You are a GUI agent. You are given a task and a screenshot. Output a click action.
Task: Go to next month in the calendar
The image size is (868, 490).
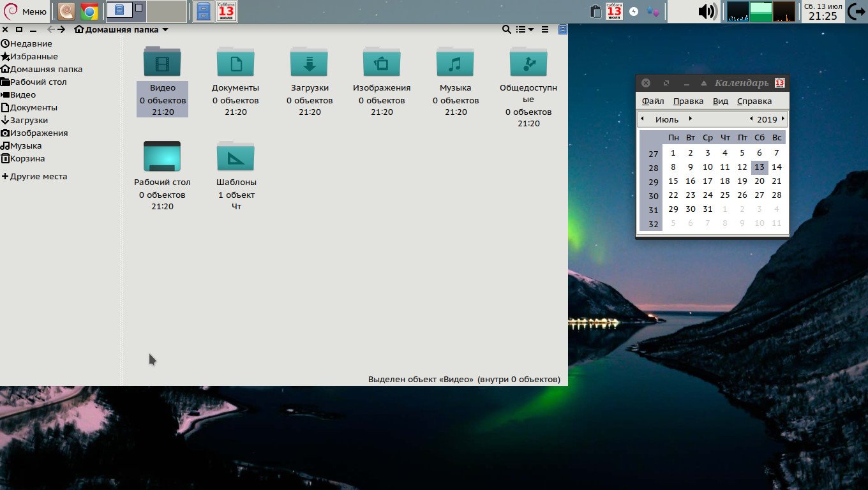(690, 119)
